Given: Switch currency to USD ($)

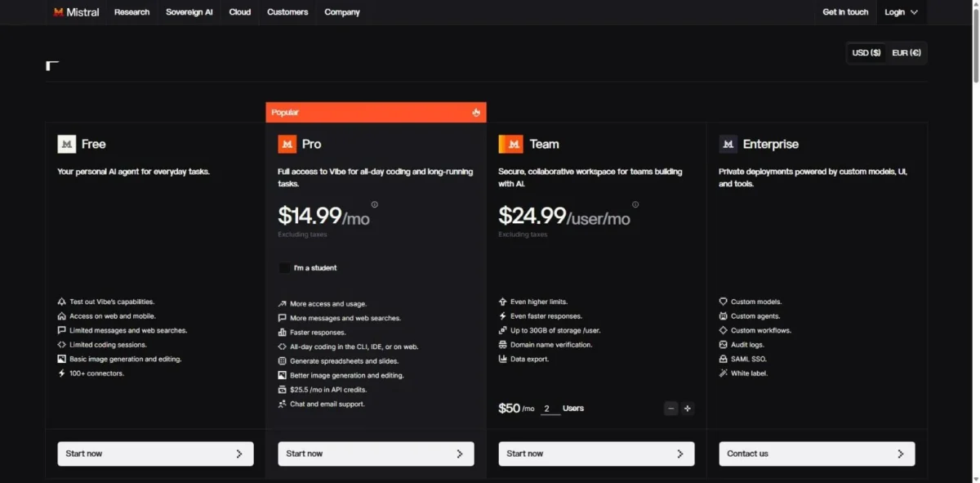Looking at the screenshot, I should [866, 53].
